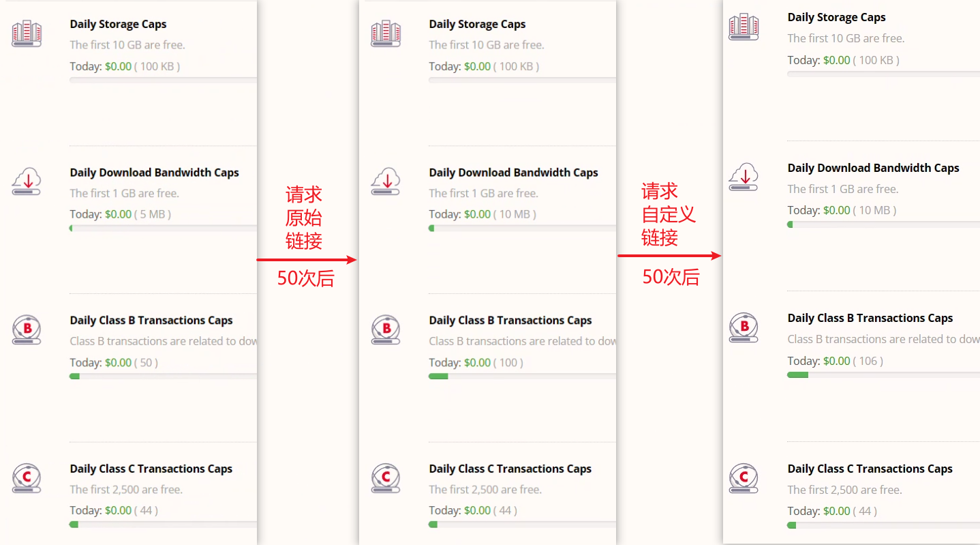Viewport: 980px width, 545px height.
Task: Click the Class B Transactions icon in middle panel
Action: pyautogui.click(x=386, y=330)
